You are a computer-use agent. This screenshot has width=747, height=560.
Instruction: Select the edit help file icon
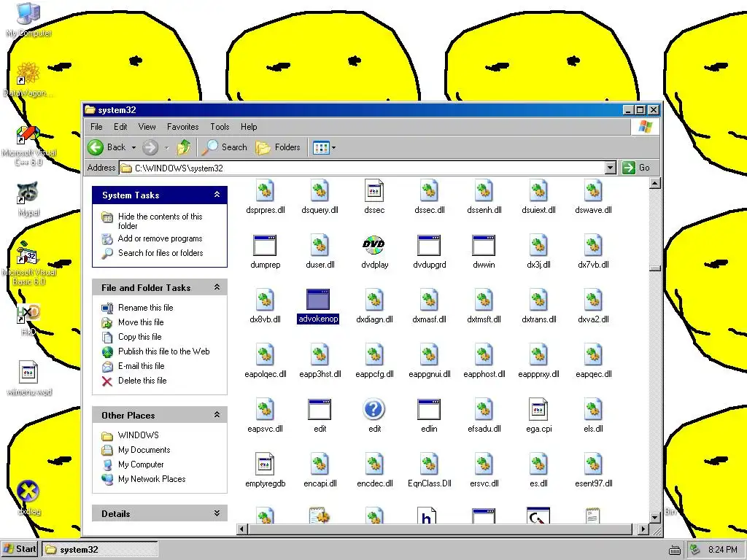click(374, 410)
